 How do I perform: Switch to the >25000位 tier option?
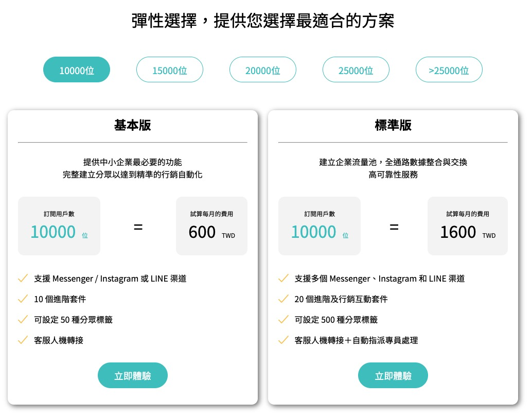point(449,69)
